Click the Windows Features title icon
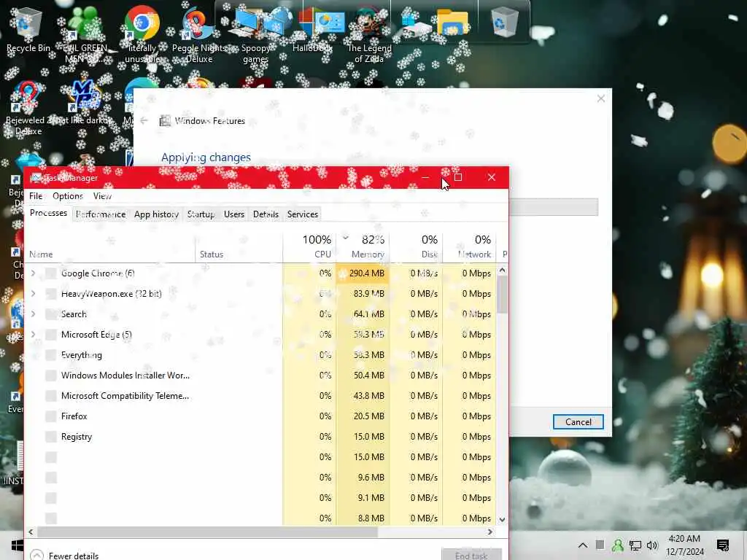Viewport: 747px width, 560px height. [165, 121]
